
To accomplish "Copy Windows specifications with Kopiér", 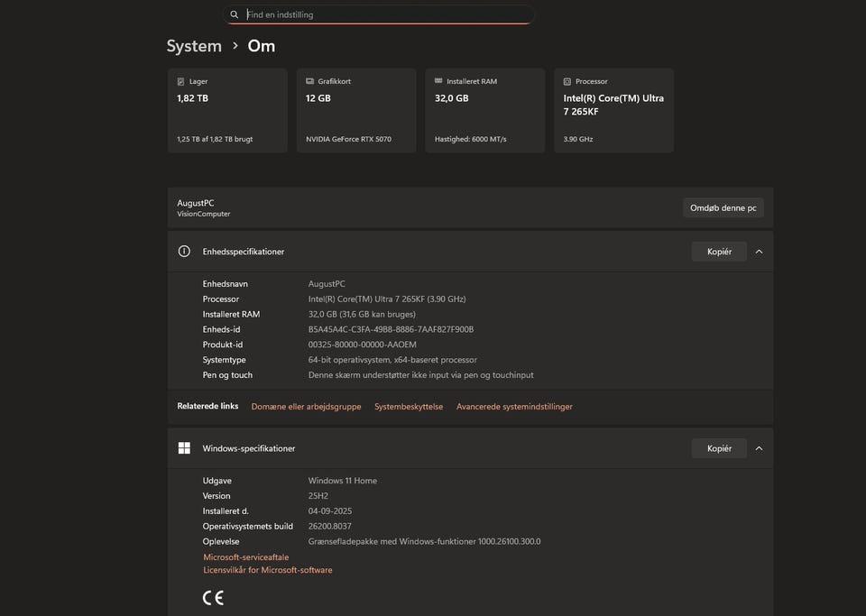I will pyautogui.click(x=719, y=448).
